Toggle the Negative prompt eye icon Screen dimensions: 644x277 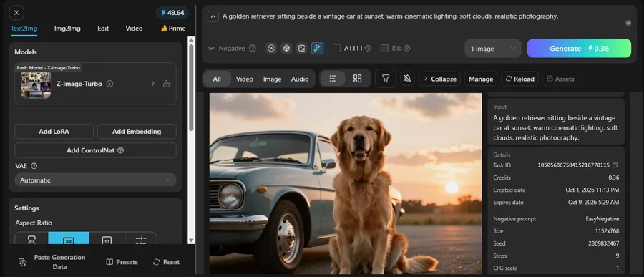pos(211,49)
